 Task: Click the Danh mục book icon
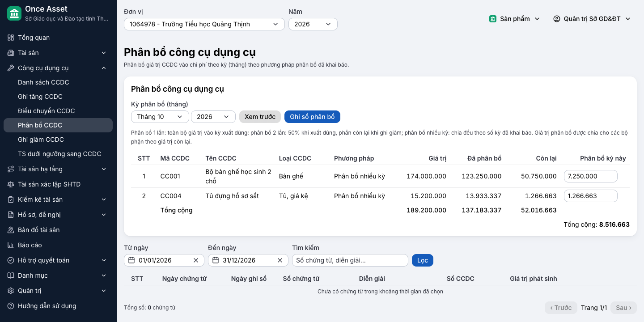[x=11, y=275]
